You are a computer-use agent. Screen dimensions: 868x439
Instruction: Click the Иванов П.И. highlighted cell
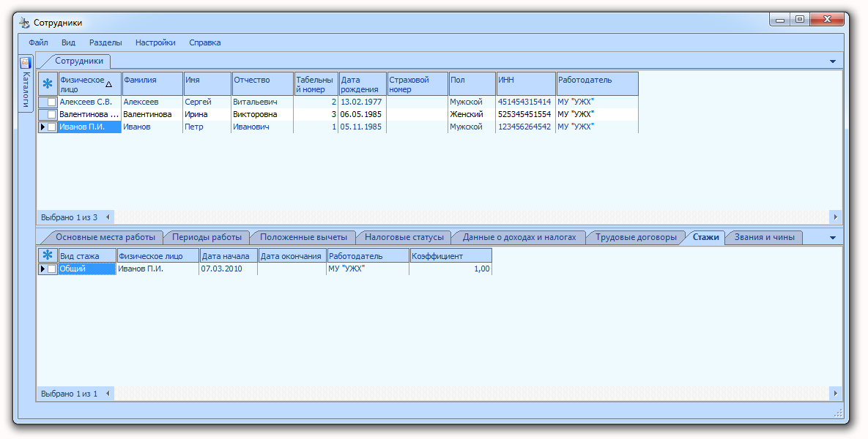(89, 127)
